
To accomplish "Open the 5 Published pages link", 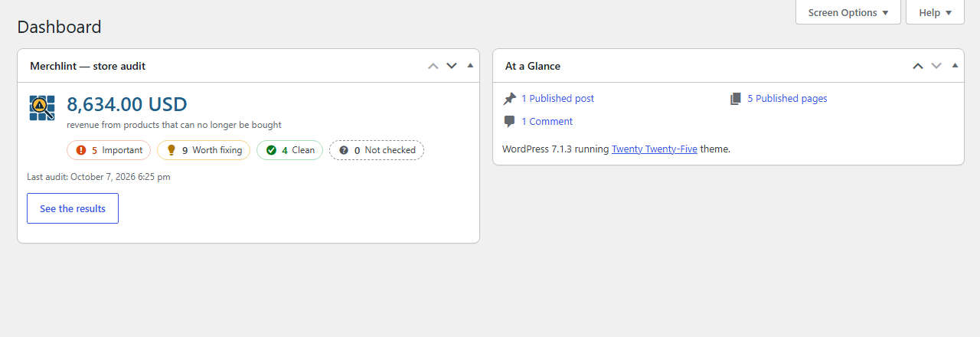I will (x=787, y=99).
